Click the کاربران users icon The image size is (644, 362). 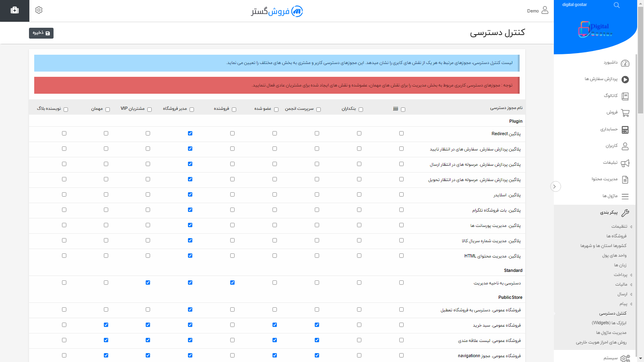coord(625,146)
